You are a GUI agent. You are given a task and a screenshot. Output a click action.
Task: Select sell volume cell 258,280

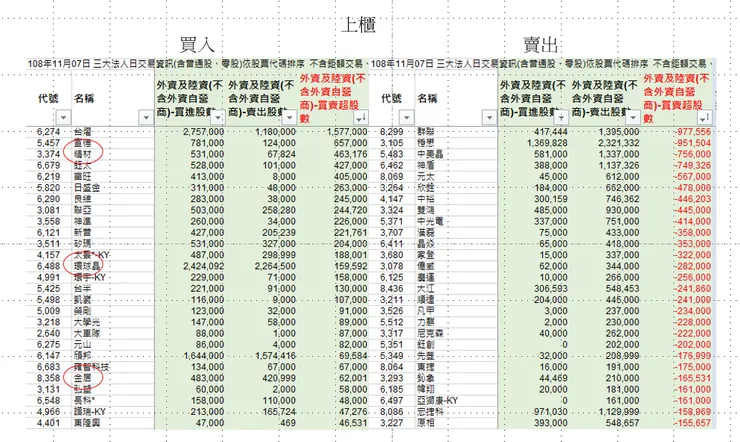278,210
